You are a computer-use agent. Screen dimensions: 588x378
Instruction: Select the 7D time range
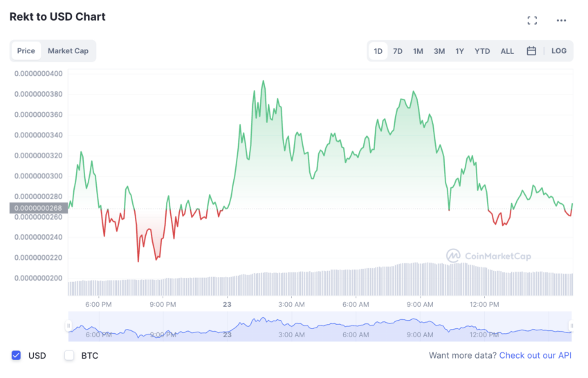398,51
